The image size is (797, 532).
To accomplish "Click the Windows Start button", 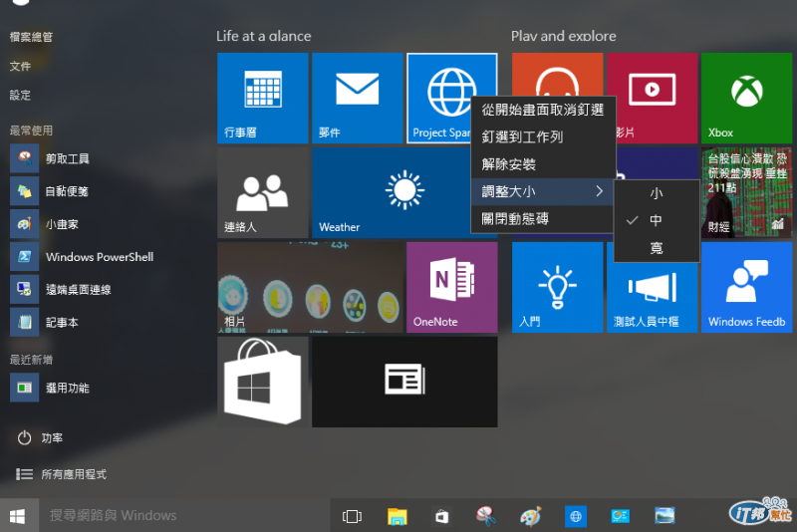I will (18, 516).
